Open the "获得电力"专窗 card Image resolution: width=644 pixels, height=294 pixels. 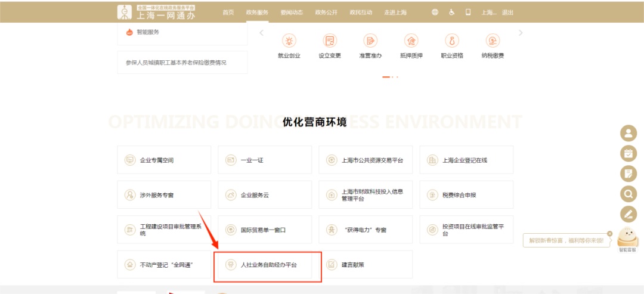click(366, 230)
